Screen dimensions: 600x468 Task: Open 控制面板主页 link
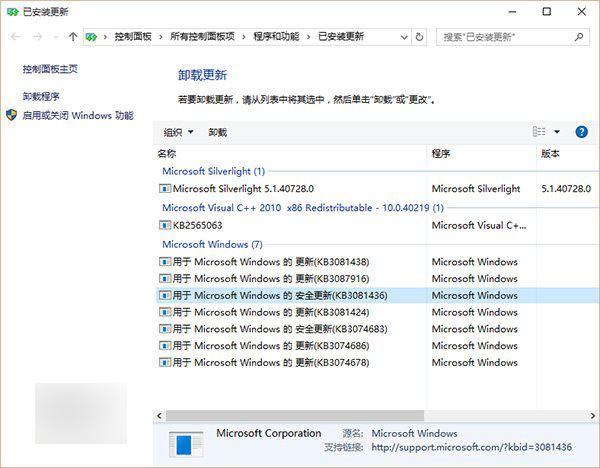[50, 69]
